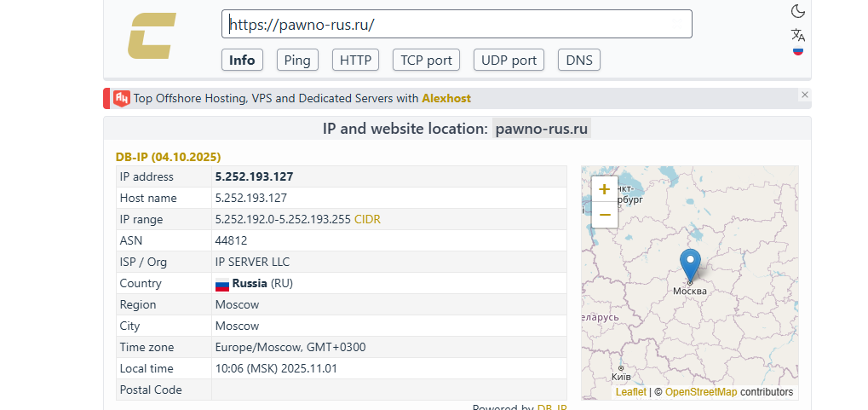868x410 pixels.
Task: Switch to the Ping tab
Action: click(297, 60)
